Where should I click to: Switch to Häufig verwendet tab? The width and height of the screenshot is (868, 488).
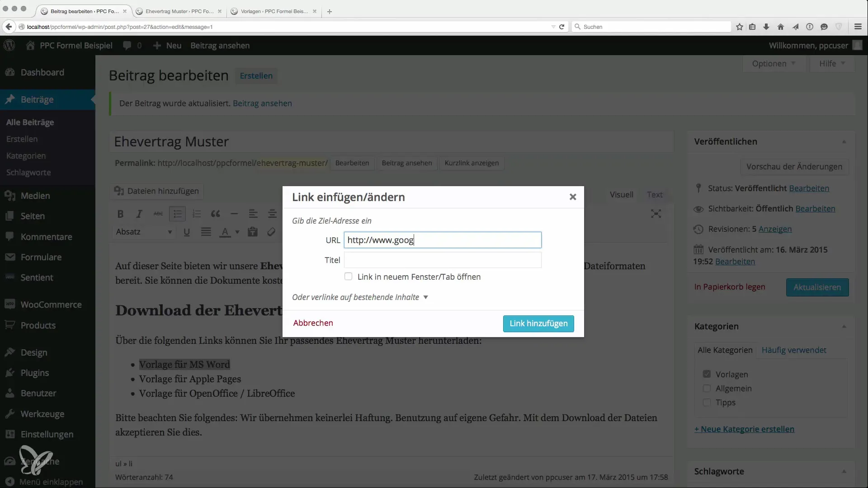point(794,350)
